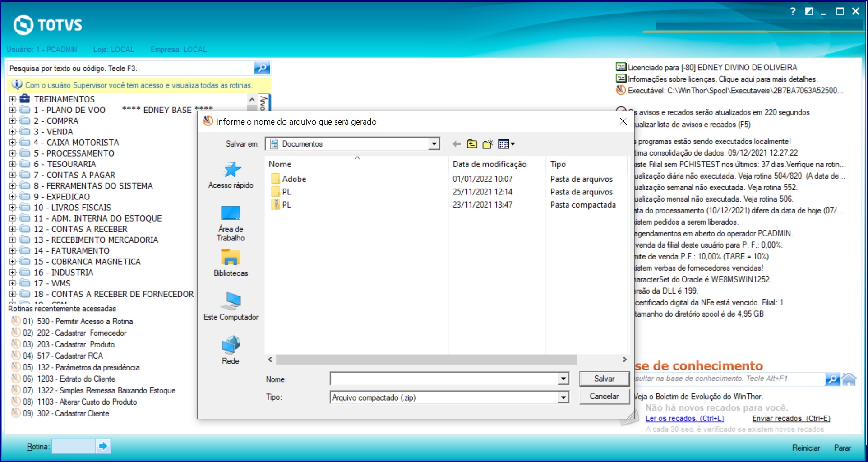Click the Rotina code input field

[x=74, y=446]
